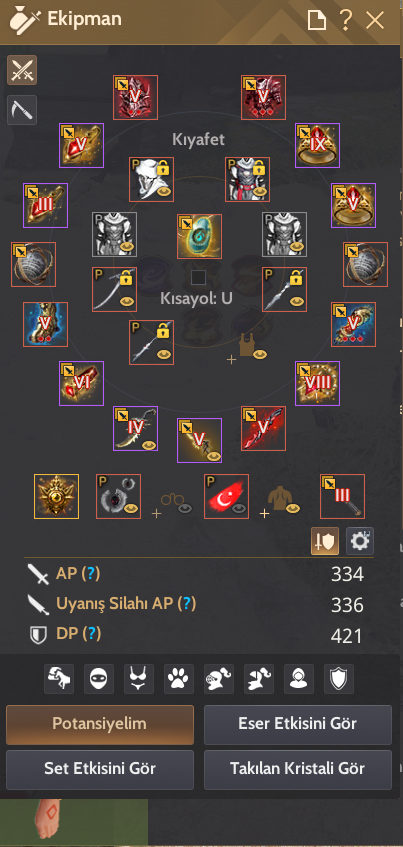Open the golden sun emblem slot
403x847 pixels.
[x=56, y=496]
